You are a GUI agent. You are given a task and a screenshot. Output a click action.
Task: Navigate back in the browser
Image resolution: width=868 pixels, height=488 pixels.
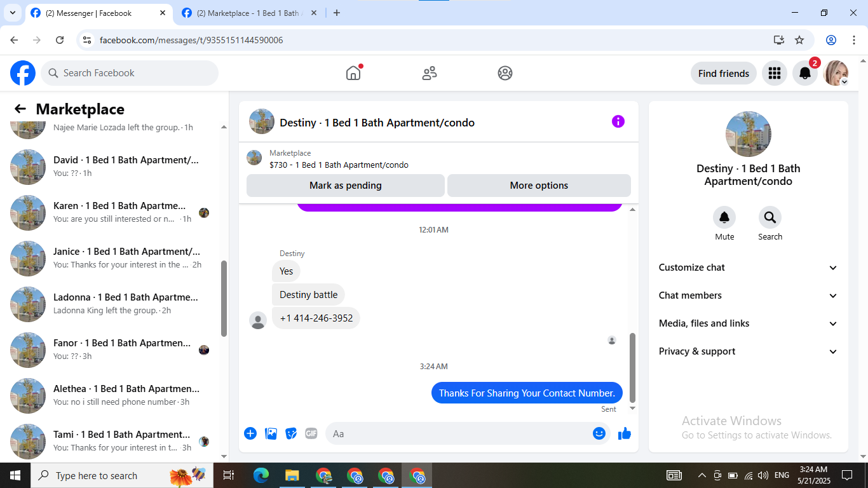pyautogui.click(x=14, y=40)
